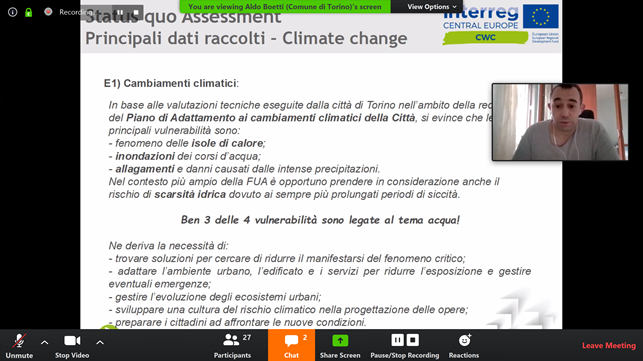Click the green screen-sharing notification banner
This screenshot has height=361, width=643.
pos(285,7)
